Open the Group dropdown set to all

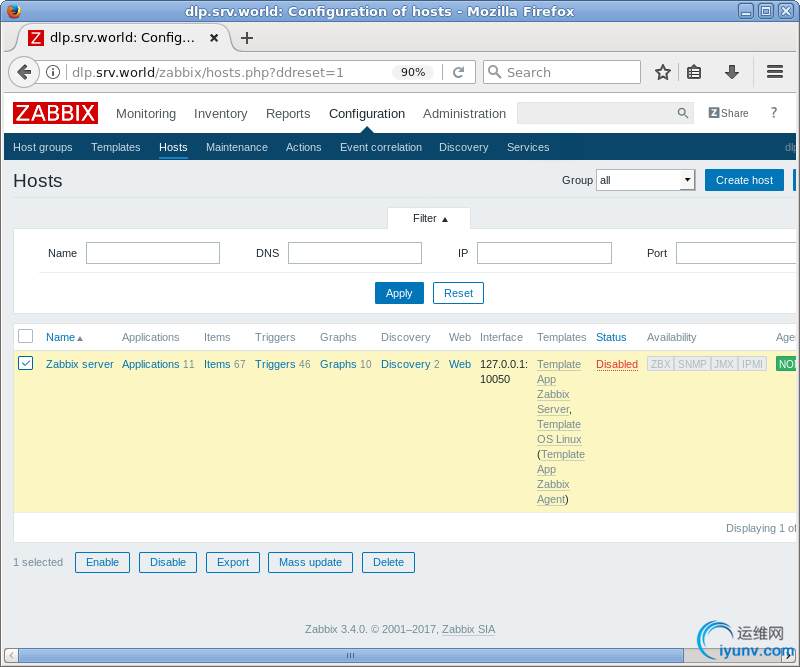(x=645, y=180)
